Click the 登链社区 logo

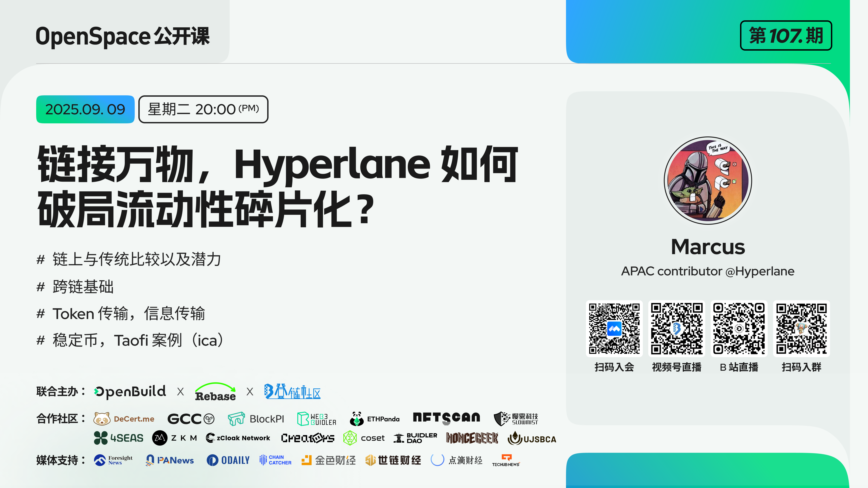(x=292, y=391)
